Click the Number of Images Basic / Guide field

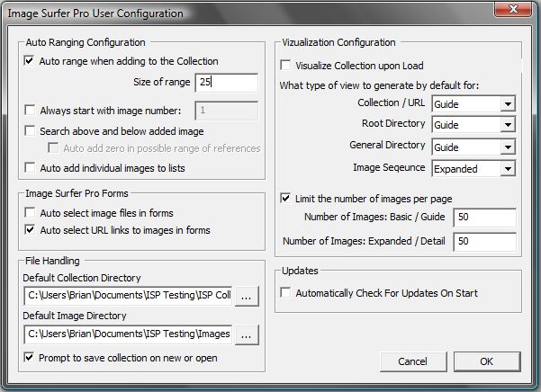[x=485, y=218]
